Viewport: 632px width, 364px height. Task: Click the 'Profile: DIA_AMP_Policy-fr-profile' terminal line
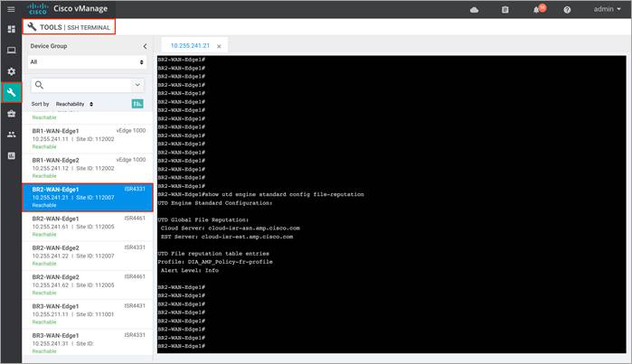[x=215, y=262]
